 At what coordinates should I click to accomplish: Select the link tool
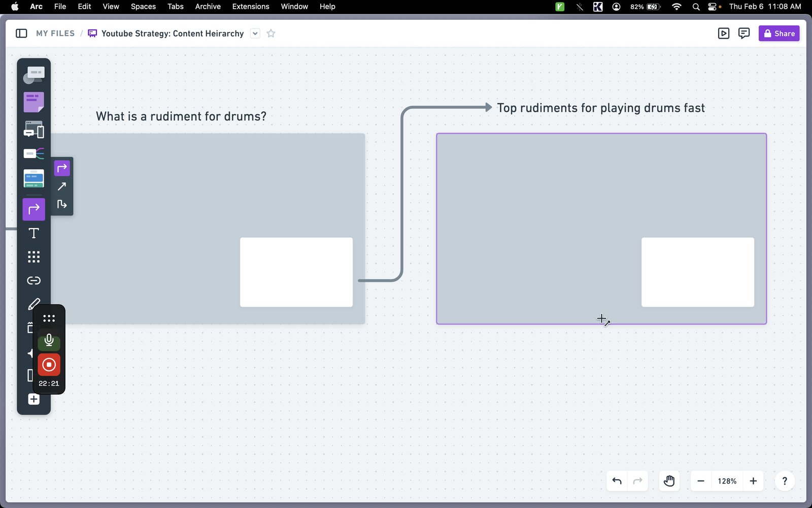tap(34, 280)
